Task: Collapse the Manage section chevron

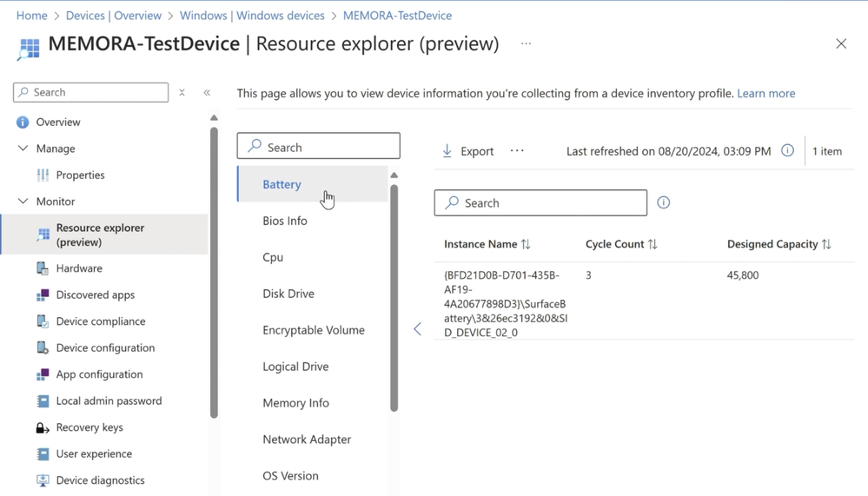Action: 23,149
